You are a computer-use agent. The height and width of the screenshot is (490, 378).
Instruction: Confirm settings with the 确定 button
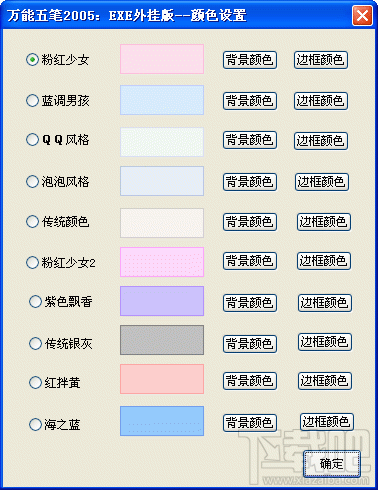pyautogui.click(x=332, y=463)
